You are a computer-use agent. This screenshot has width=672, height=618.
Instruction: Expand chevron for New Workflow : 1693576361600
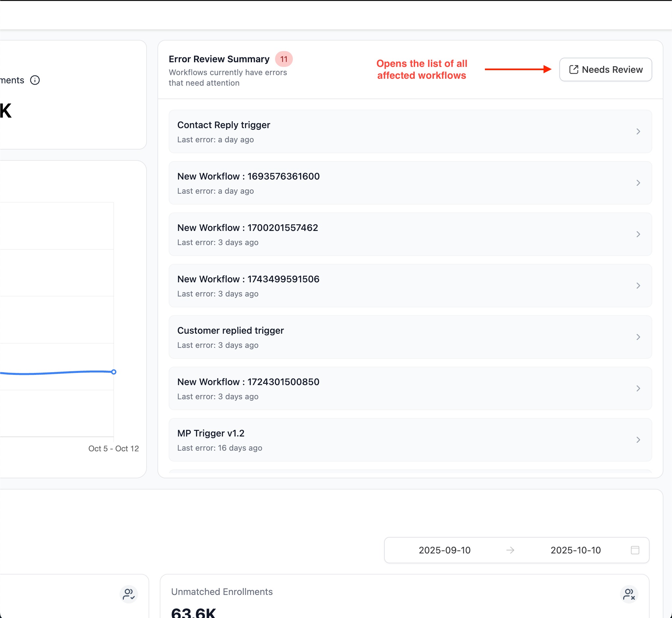pyautogui.click(x=638, y=183)
